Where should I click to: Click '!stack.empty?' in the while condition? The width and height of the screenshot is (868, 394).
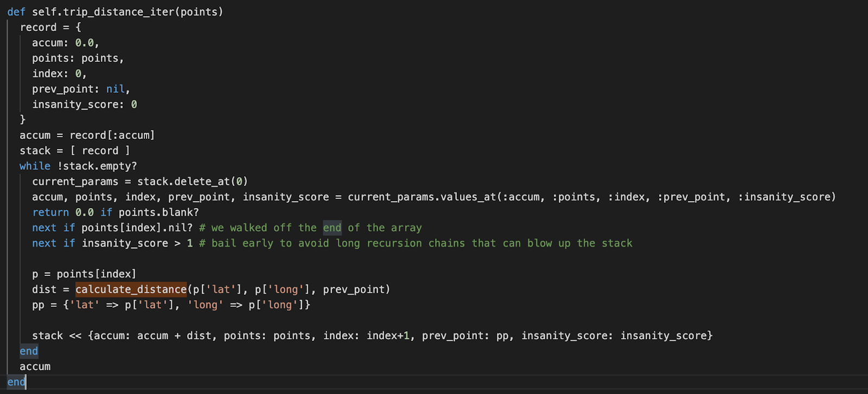pyautogui.click(x=97, y=166)
